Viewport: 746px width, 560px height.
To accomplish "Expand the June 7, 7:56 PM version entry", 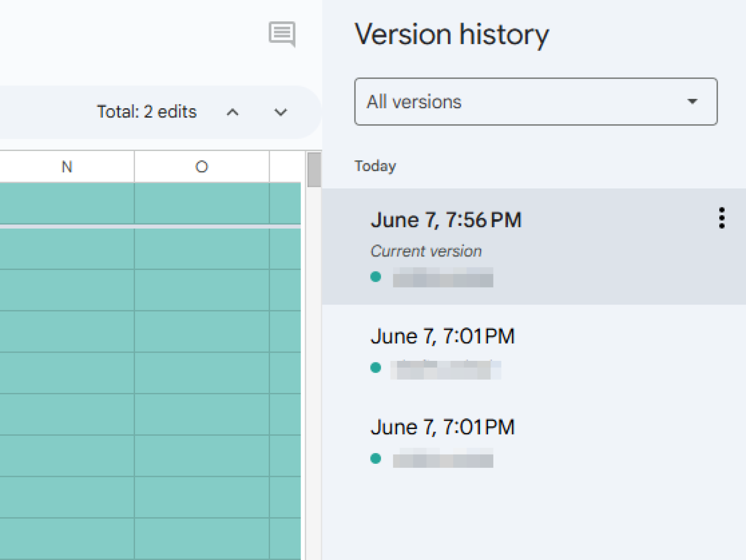I will [x=446, y=220].
